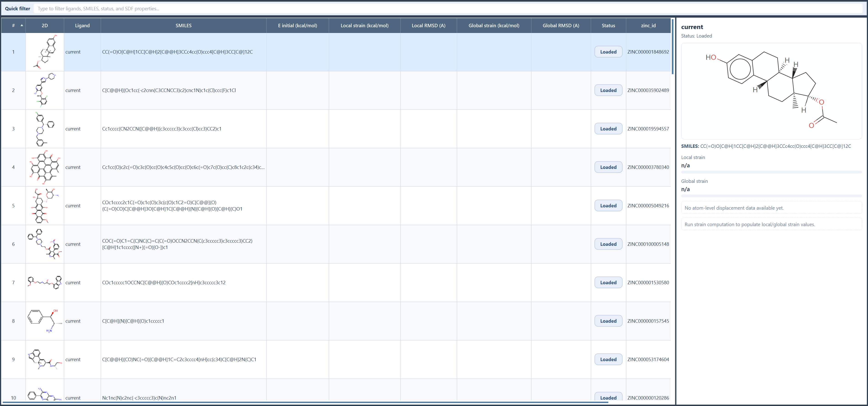This screenshot has height=406, width=868.
Task: Sort by SMILES column header
Action: click(x=183, y=26)
